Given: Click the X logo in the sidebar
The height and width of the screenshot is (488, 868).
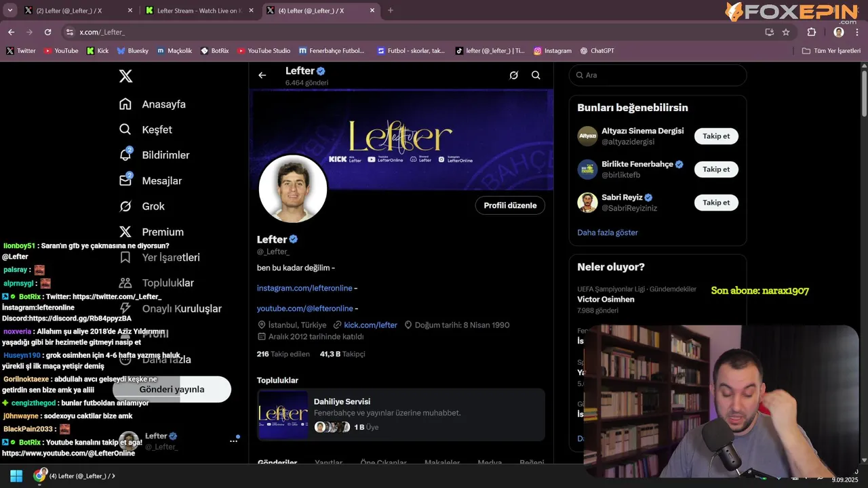Looking at the screenshot, I should coord(125,76).
